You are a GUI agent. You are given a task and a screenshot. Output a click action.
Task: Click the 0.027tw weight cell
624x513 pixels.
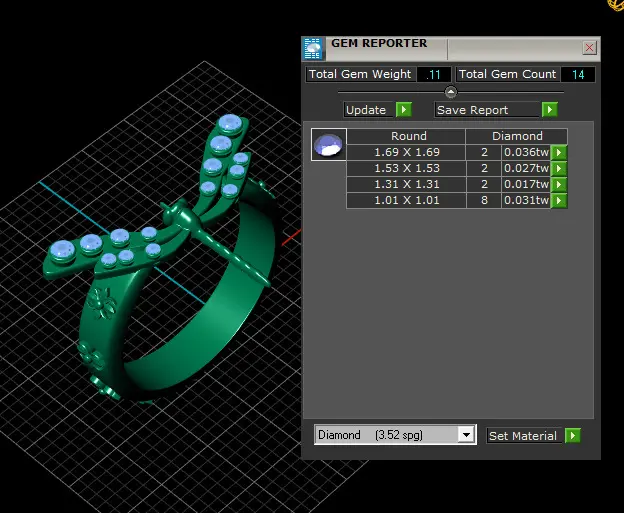(x=526, y=168)
